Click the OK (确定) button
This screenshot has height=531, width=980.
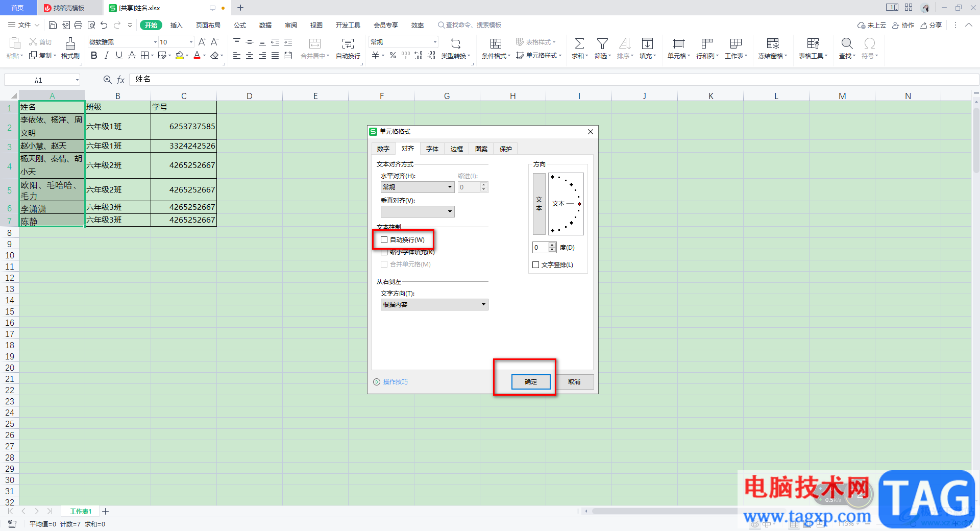tap(531, 382)
